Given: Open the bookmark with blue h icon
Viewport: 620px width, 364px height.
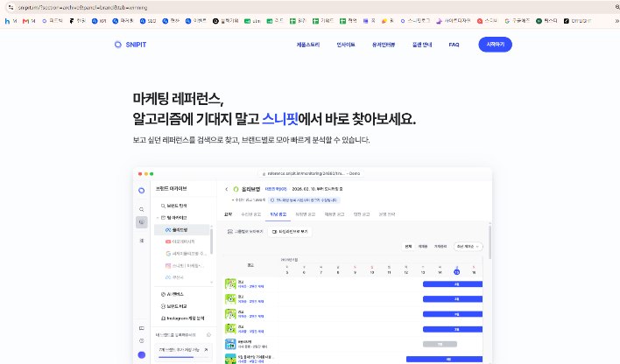Looking at the screenshot, I should pyautogui.click(x=11, y=21).
